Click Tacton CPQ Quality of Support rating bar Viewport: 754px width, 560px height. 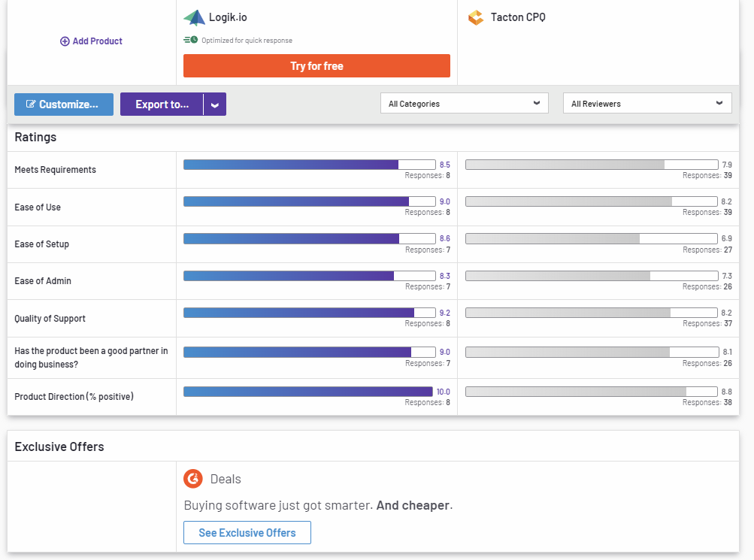592,313
